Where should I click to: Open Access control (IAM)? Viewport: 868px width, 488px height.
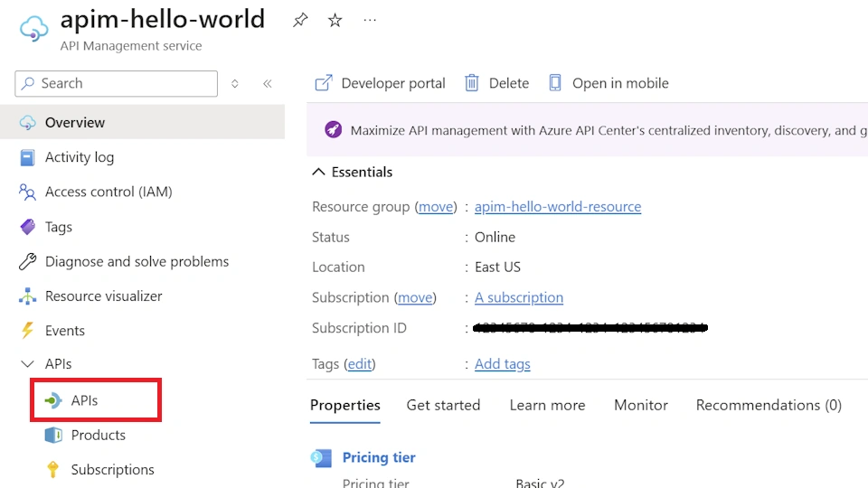coord(108,192)
